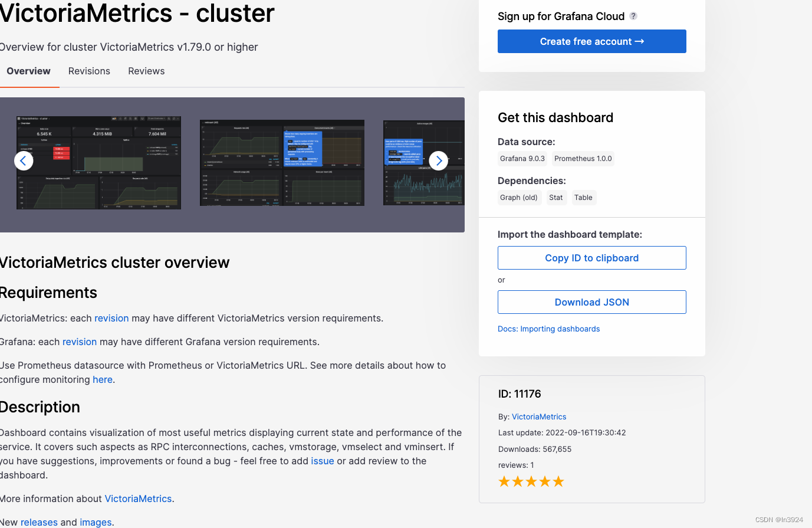Open the images link
This screenshot has width=812, height=528.
96,522
